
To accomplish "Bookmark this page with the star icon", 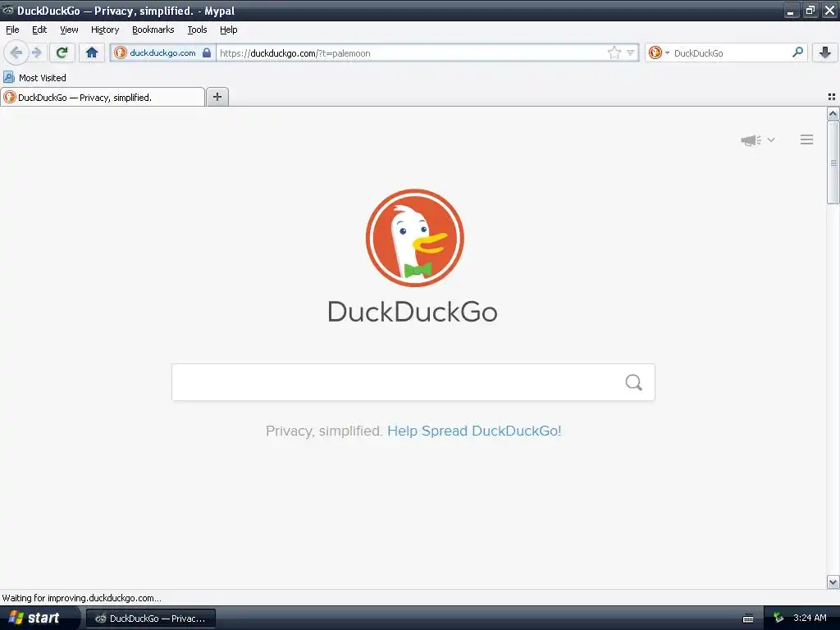I will point(614,52).
